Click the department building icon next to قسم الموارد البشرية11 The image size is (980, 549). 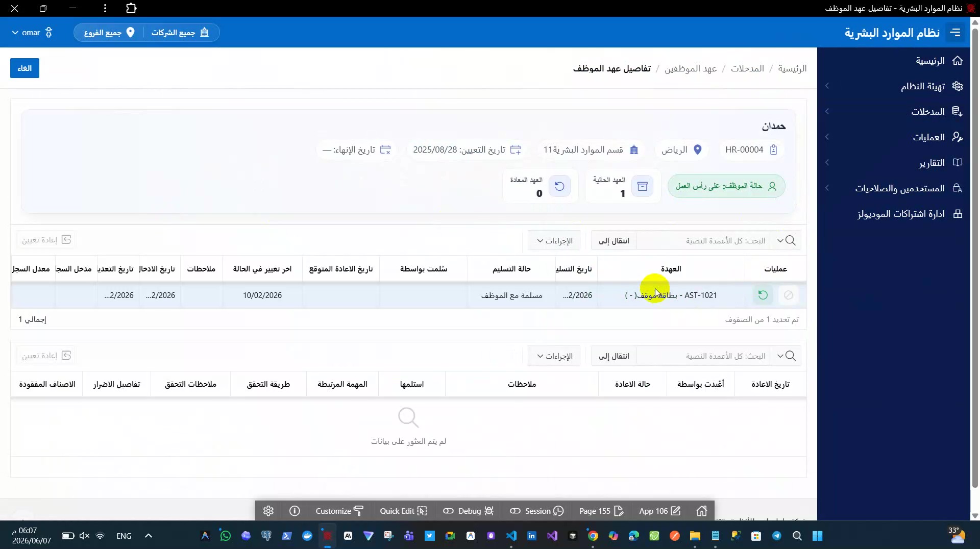[x=634, y=149]
